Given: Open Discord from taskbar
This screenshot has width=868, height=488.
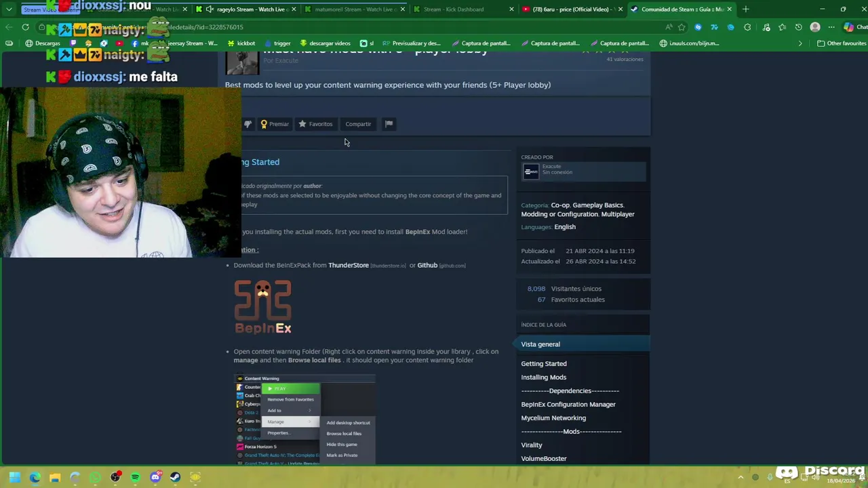Looking at the screenshot, I should coord(155,477).
